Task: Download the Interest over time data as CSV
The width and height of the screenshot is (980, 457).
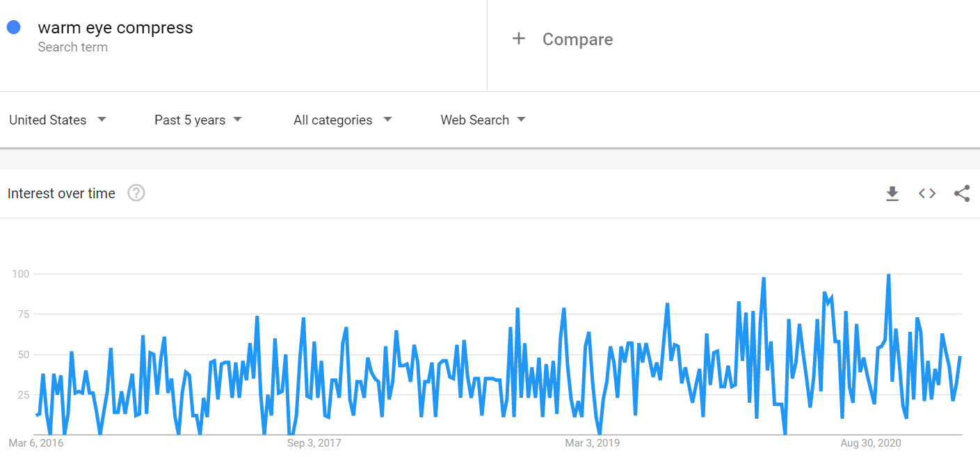Action: point(892,193)
